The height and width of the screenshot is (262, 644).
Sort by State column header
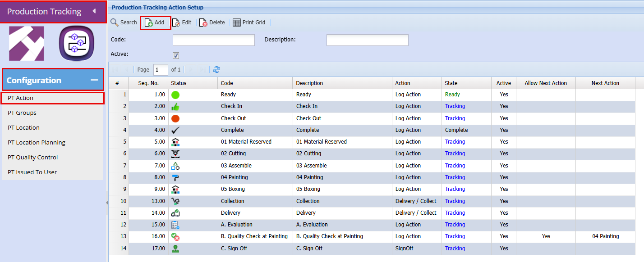(x=466, y=83)
